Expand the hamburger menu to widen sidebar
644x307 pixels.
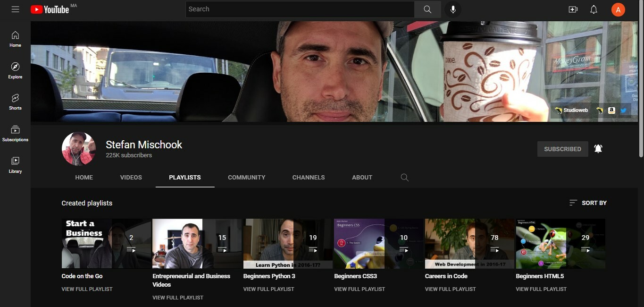[15, 9]
